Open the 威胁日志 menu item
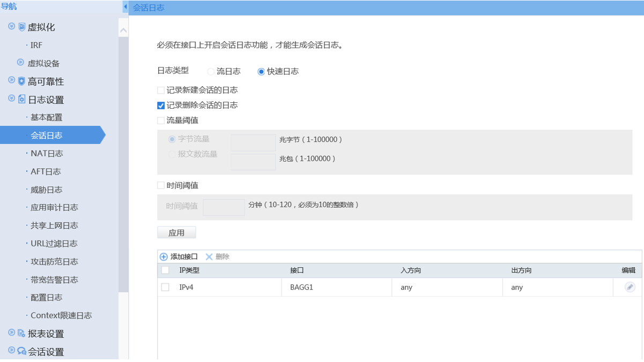Screen dimensions: 644x362 pyautogui.click(x=47, y=190)
